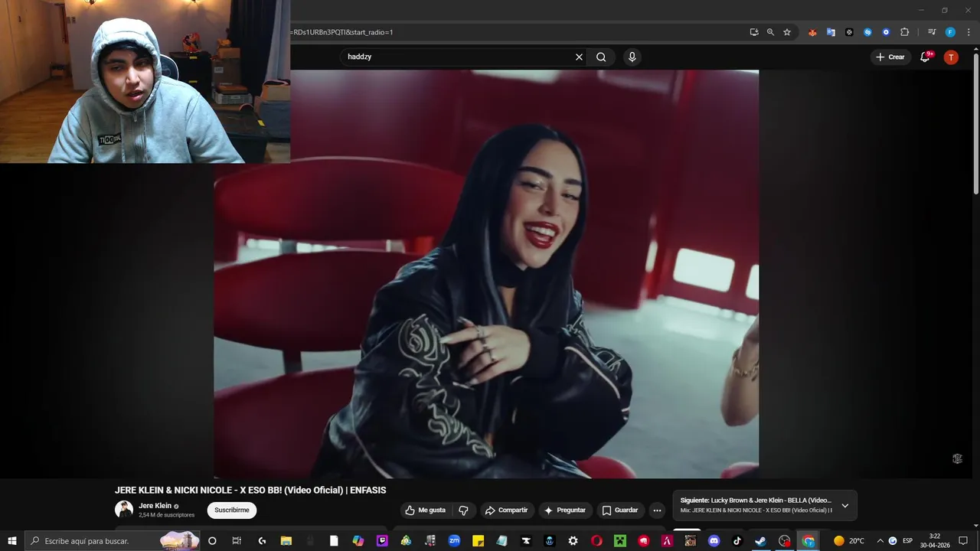Open Zoom from the taskbar

pyautogui.click(x=454, y=541)
